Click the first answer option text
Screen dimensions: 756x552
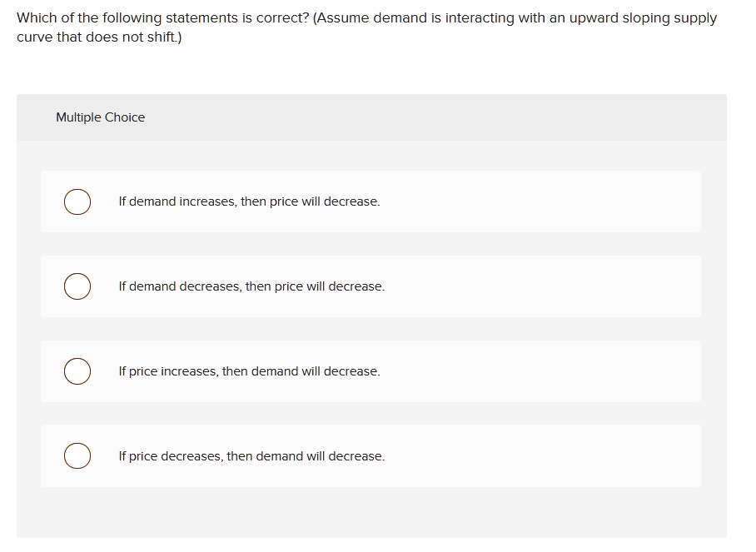(249, 201)
